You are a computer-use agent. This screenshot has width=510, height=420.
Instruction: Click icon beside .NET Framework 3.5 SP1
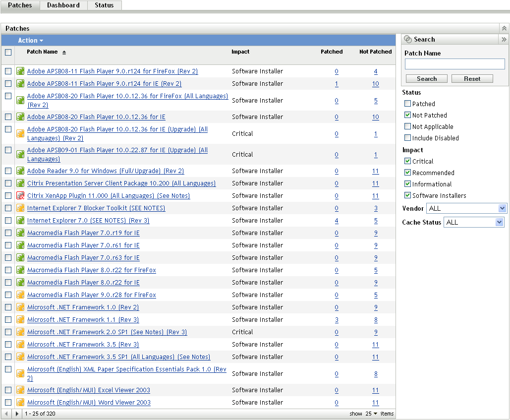pyautogui.click(x=20, y=357)
